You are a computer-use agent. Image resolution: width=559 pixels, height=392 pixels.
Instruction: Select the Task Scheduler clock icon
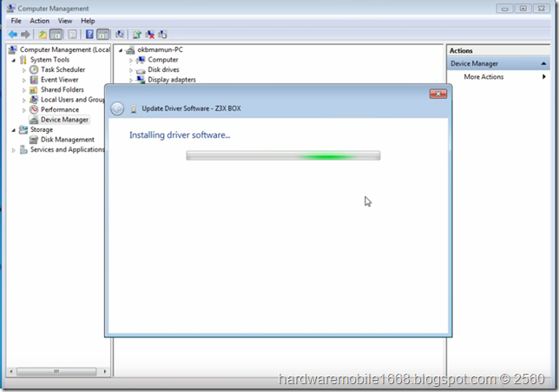tap(34, 69)
